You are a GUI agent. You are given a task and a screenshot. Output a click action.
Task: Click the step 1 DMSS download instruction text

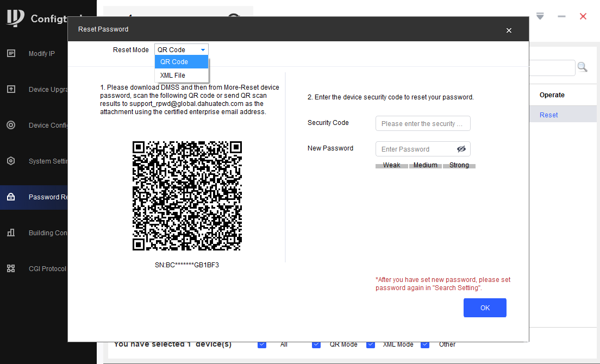pyautogui.click(x=190, y=100)
